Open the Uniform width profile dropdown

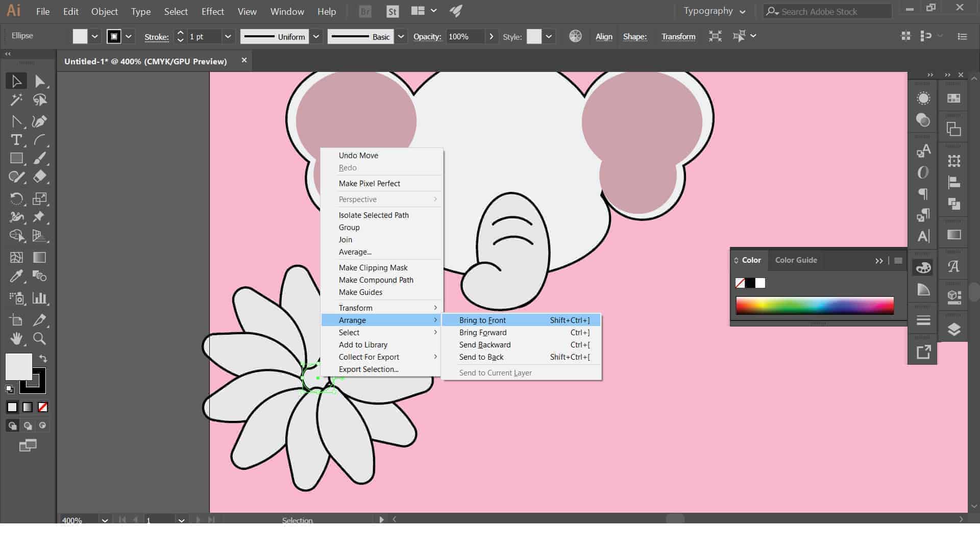point(316,36)
